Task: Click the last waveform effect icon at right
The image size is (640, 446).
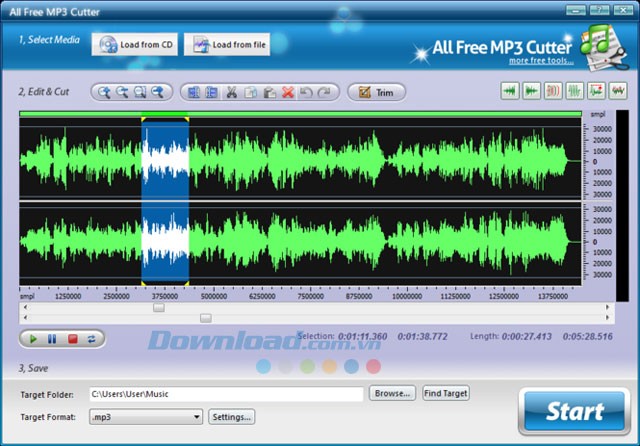Action: click(x=619, y=92)
